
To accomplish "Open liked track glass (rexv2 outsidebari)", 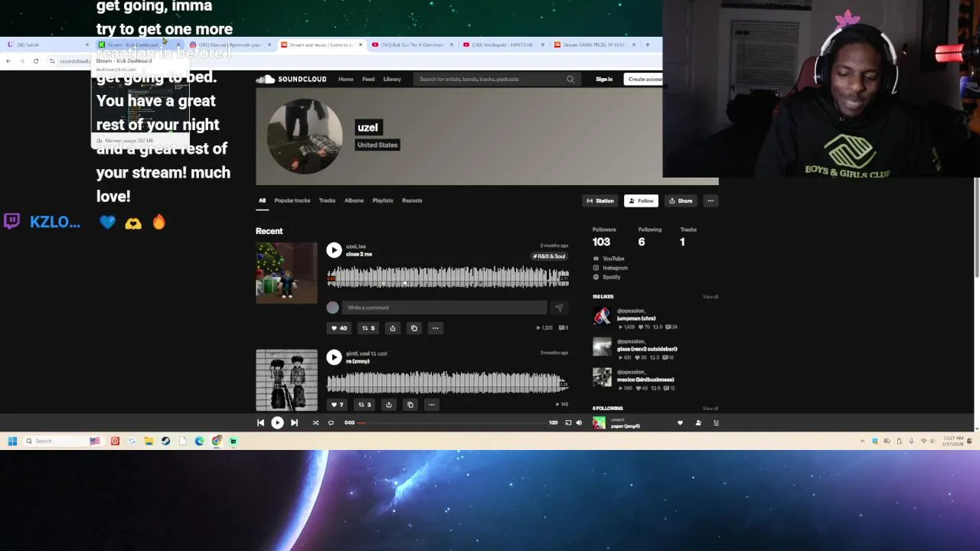I will 647,349.
